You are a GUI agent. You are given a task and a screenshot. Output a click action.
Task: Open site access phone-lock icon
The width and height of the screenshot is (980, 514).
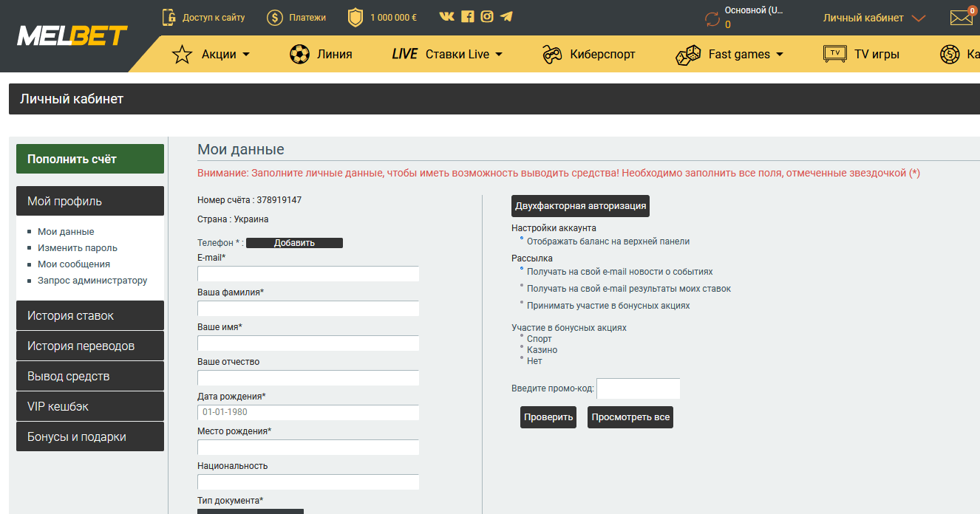[169, 17]
